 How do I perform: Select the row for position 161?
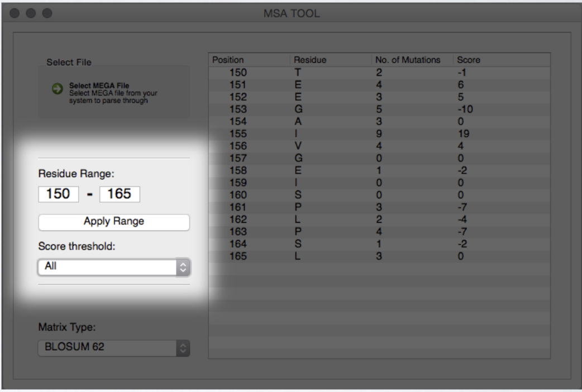(379, 208)
